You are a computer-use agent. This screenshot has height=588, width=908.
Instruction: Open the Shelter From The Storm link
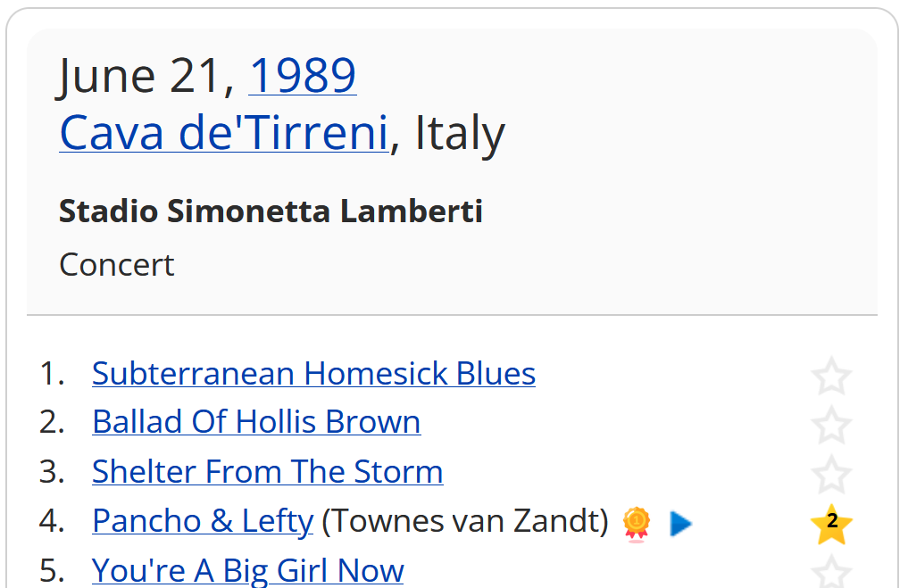[x=267, y=471]
